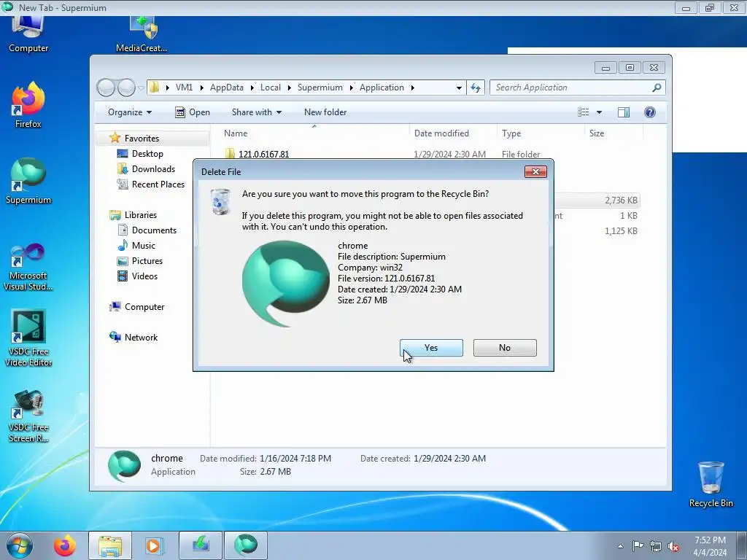Open Videos library

click(144, 276)
